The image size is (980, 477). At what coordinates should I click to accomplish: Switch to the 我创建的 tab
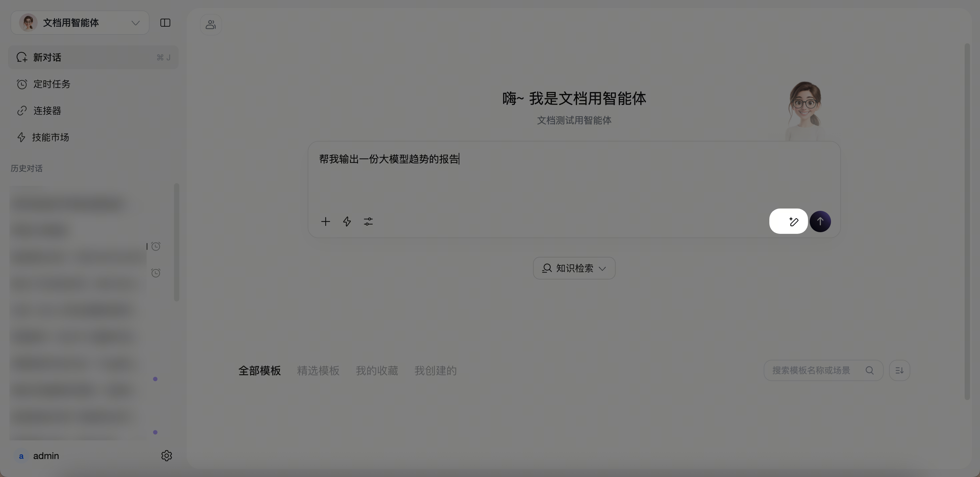coord(435,371)
